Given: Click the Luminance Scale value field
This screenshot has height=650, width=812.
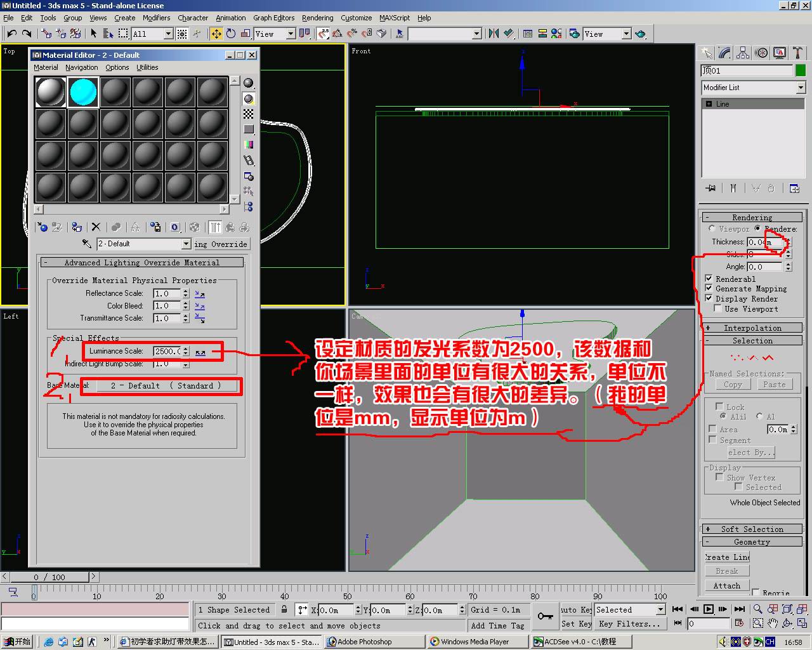Looking at the screenshot, I should (x=167, y=351).
